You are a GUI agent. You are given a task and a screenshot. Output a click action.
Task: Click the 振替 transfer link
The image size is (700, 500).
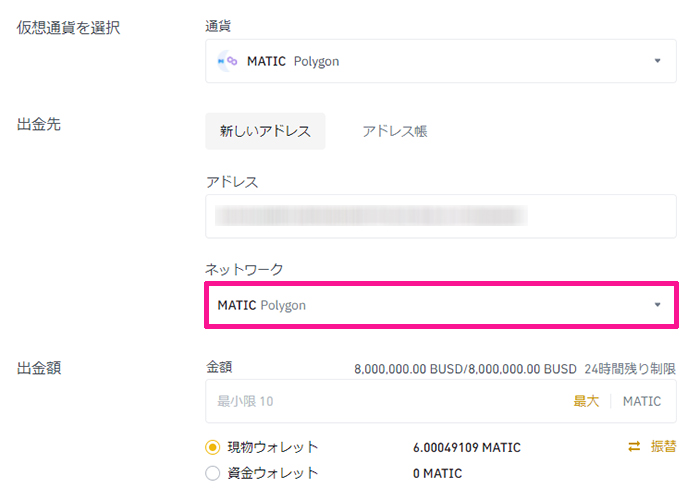[x=663, y=446]
